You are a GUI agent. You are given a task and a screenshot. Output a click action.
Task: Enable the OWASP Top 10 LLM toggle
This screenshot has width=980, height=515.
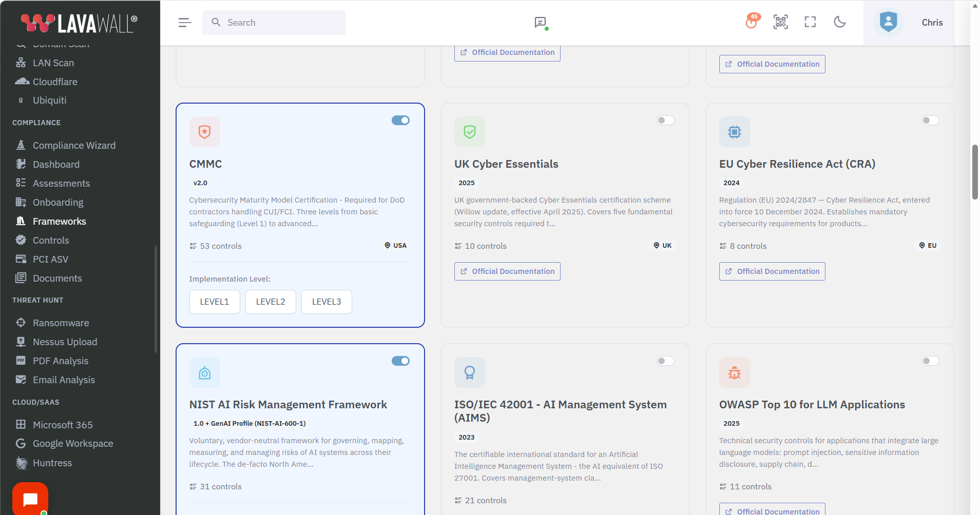point(930,361)
